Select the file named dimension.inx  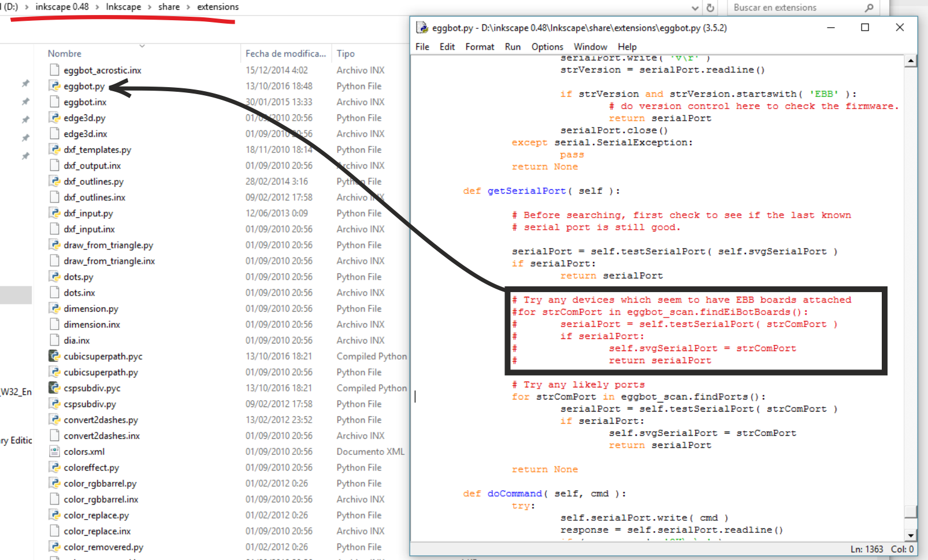92,324
